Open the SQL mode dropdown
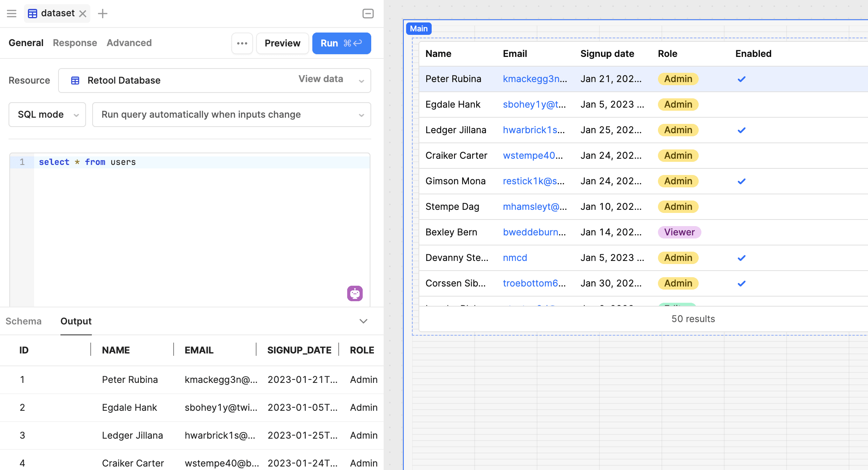 (x=47, y=115)
